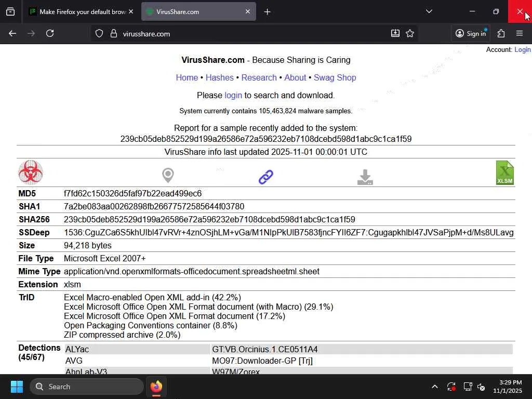Click the file type Microsoft Excel 2007+
This screenshot has width=532, height=399.
click(105, 259)
